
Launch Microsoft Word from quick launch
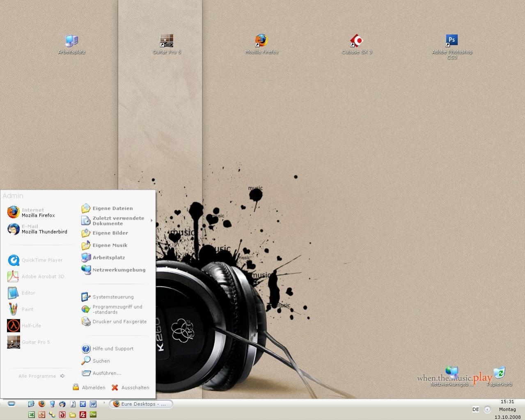click(x=93, y=404)
